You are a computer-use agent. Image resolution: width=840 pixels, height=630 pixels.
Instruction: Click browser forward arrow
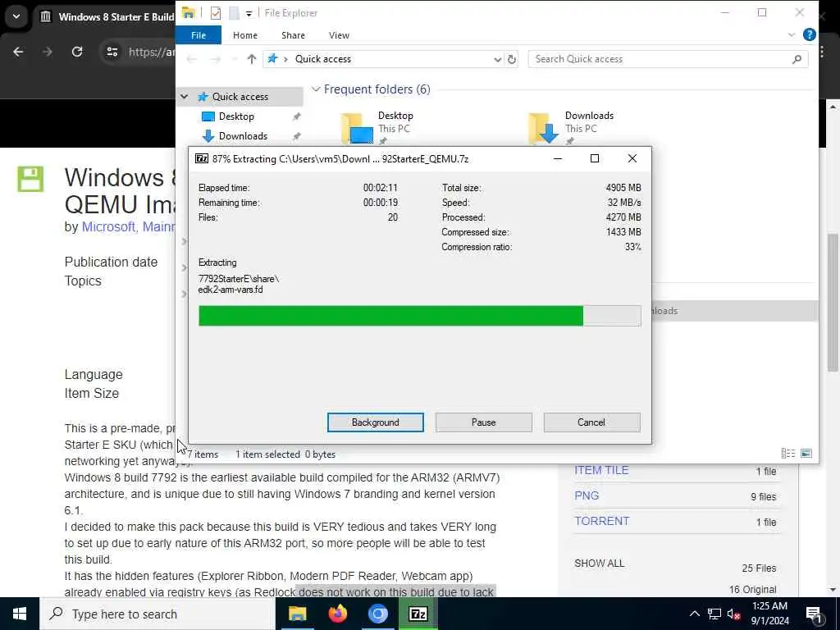click(x=48, y=52)
